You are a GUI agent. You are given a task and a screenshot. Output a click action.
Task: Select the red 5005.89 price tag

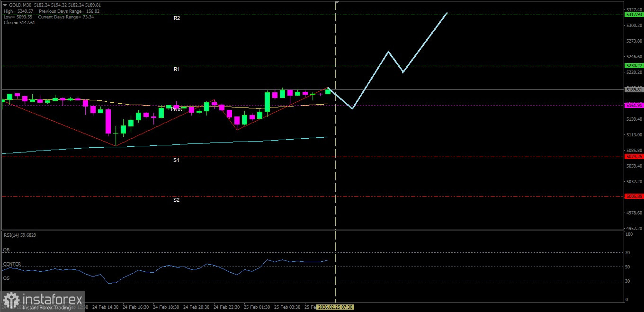[634, 196]
